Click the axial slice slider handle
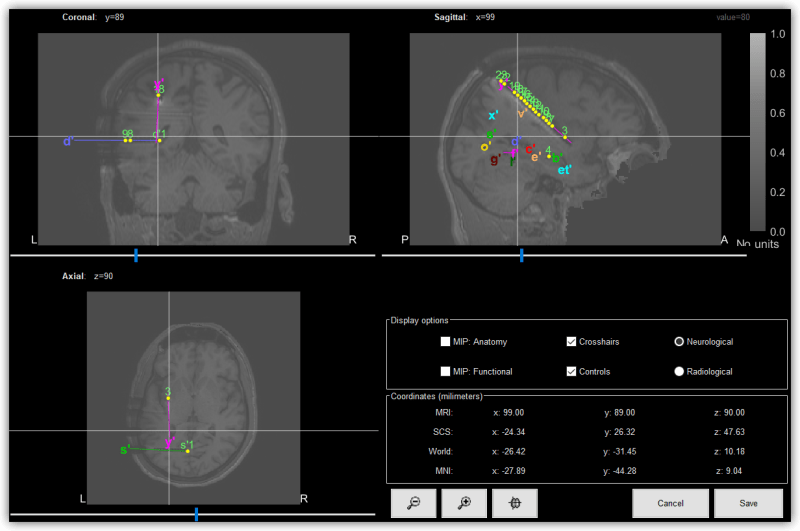Image resolution: width=800 pixels, height=531 pixels. click(196, 514)
